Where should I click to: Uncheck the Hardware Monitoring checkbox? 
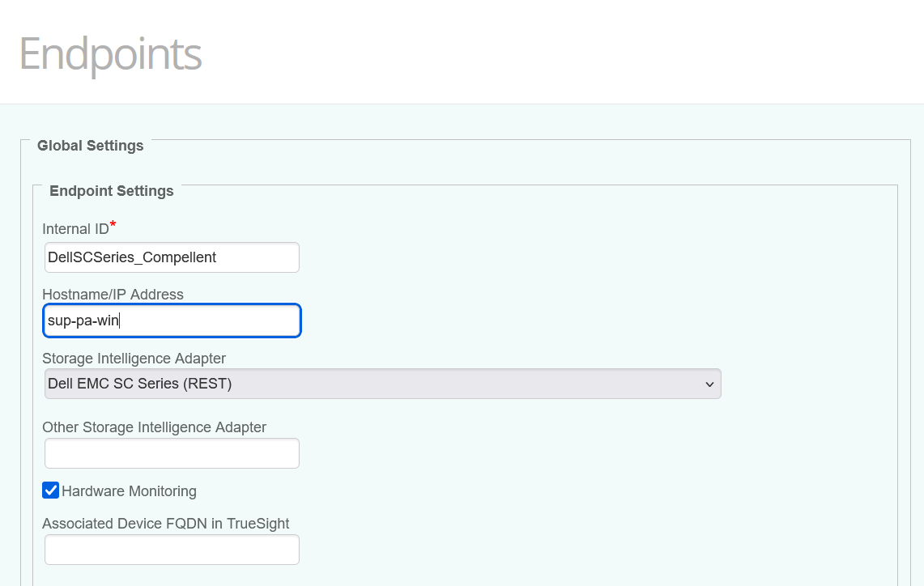(x=51, y=490)
